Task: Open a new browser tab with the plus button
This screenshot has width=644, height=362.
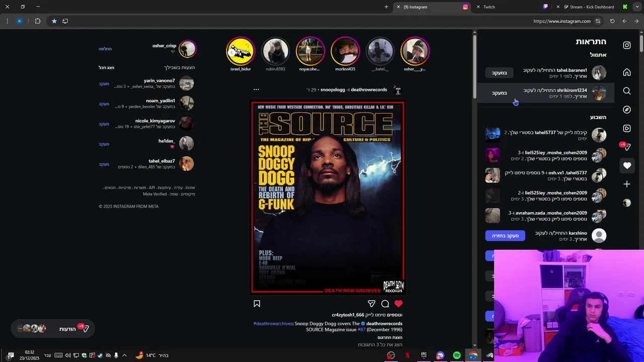Action: [x=386, y=7]
